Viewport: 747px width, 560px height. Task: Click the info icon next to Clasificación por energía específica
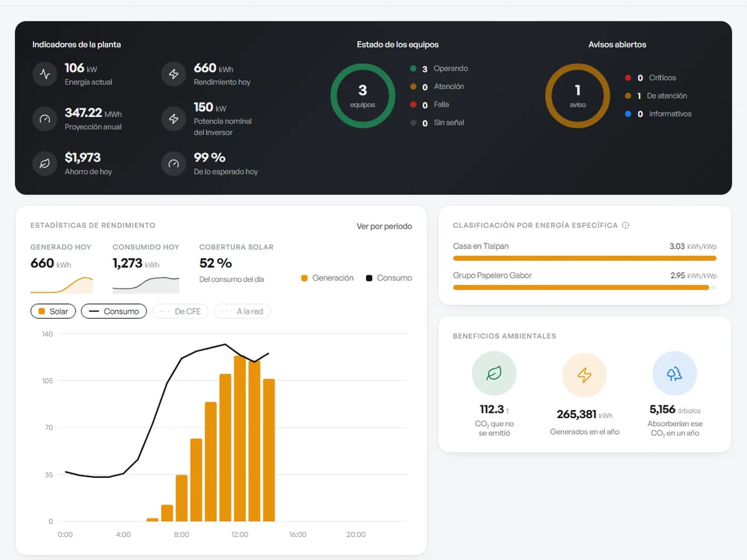[626, 225]
